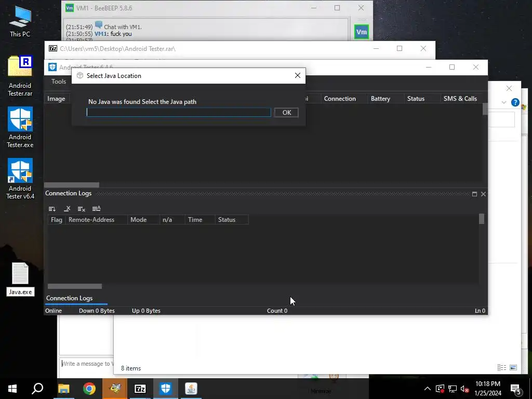Viewport: 532px width, 399px height.
Task: Click the client list vertical scrollbar thumb
Action: [485, 109]
